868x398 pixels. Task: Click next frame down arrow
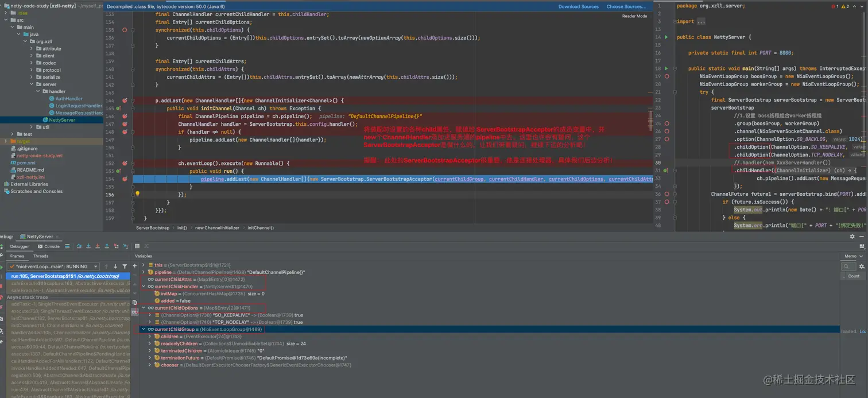click(115, 266)
